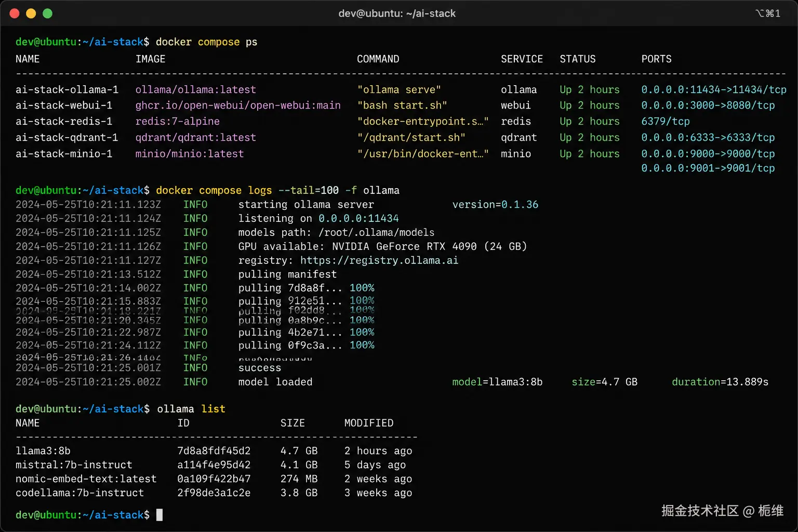Click the model ID 7d8a8fdf45d2
The width and height of the screenshot is (798, 532).
click(x=214, y=451)
